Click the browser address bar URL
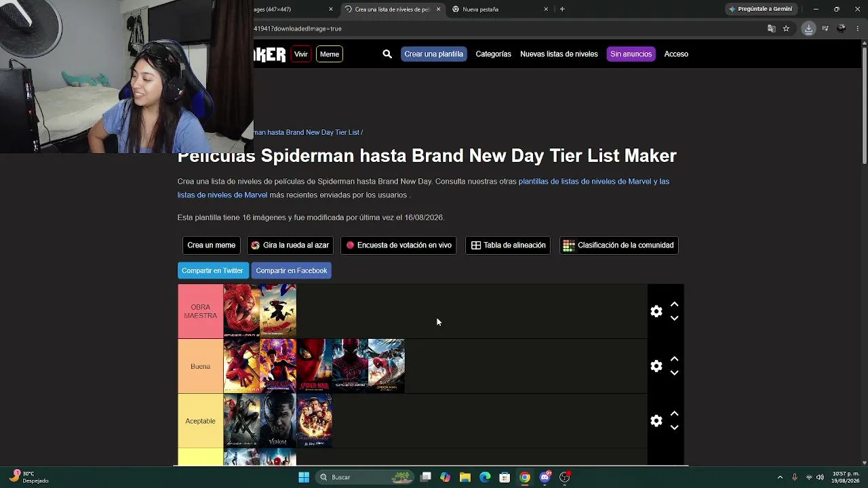This screenshot has height=488, width=868. point(298,28)
